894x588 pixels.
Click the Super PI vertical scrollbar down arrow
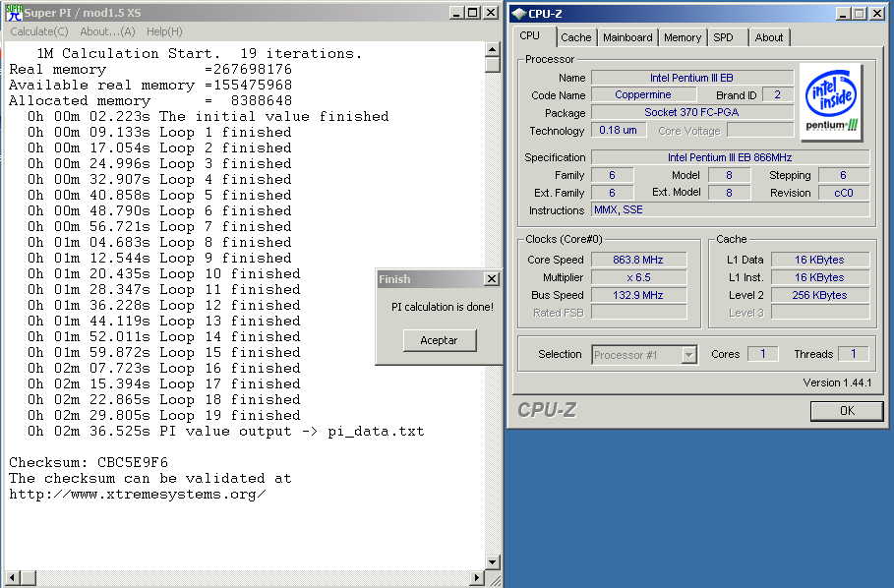pyautogui.click(x=493, y=561)
